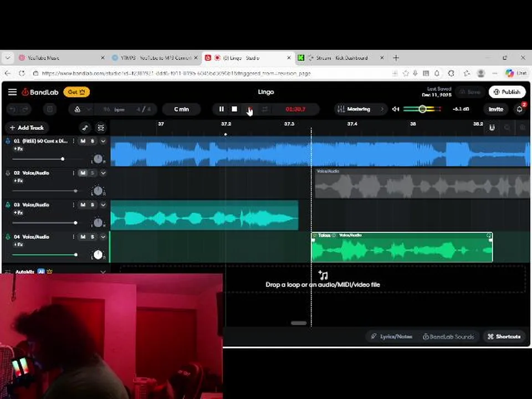Pause playback with the pause button
Image resolution: width=532 pixels, height=399 pixels.
pyautogui.click(x=222, y=109)
